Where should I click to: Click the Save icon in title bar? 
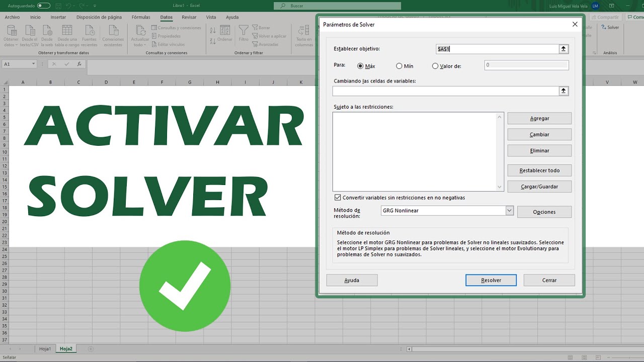[59, 6]
